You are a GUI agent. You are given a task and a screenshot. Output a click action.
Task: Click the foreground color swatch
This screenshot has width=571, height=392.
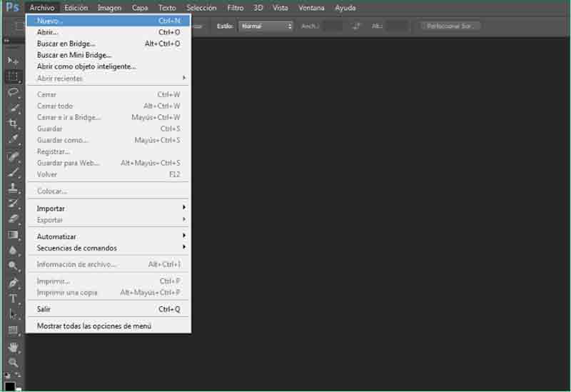click(10, 386)
